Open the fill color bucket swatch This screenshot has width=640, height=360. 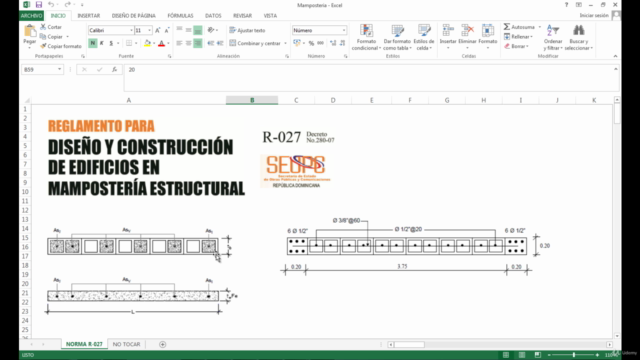click(x=147, y=43)
